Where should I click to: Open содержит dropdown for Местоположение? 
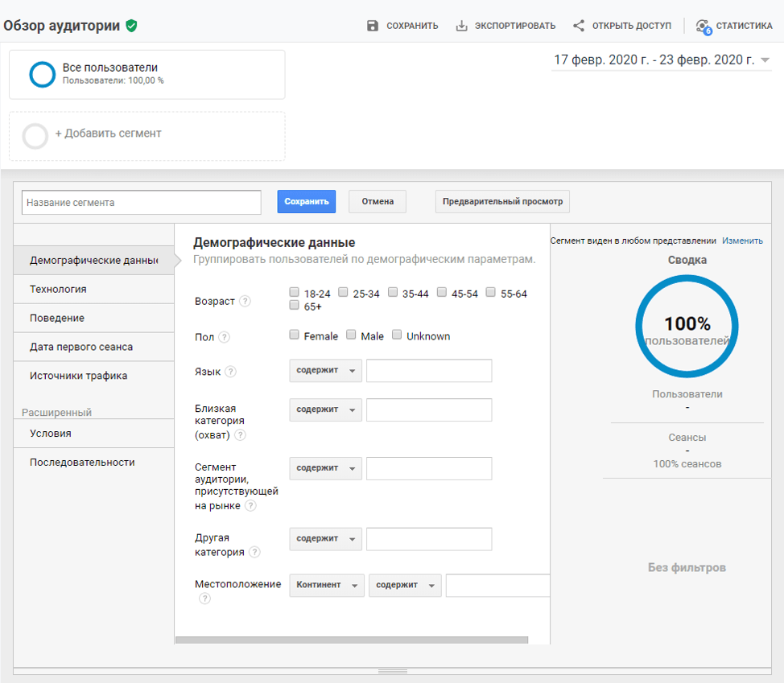(x=405, y=586)
